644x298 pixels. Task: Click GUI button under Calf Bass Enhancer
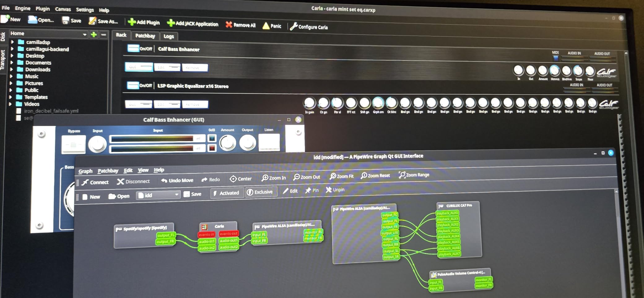[139, 67]
